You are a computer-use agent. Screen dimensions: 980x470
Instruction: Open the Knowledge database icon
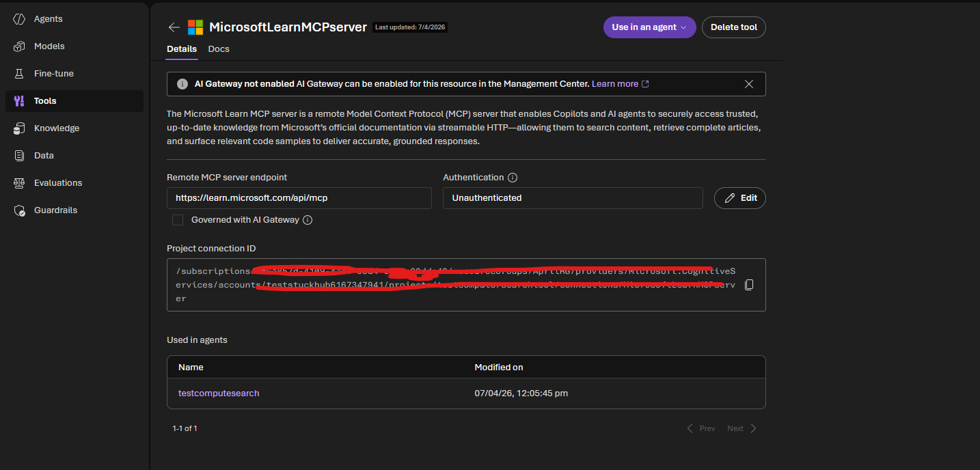20,128
